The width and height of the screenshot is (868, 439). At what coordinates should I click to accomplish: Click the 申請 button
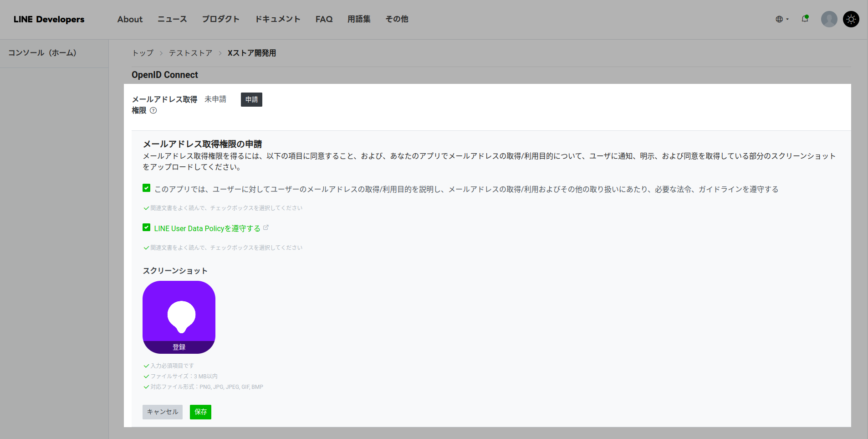click(x=251, y=99)
